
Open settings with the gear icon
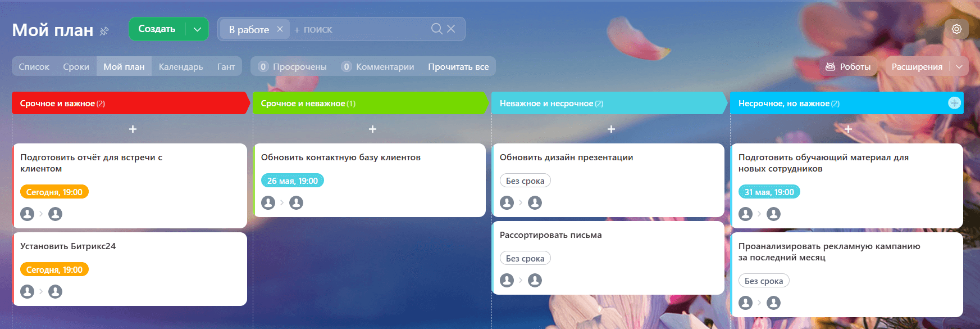click(x=956, y=29)
